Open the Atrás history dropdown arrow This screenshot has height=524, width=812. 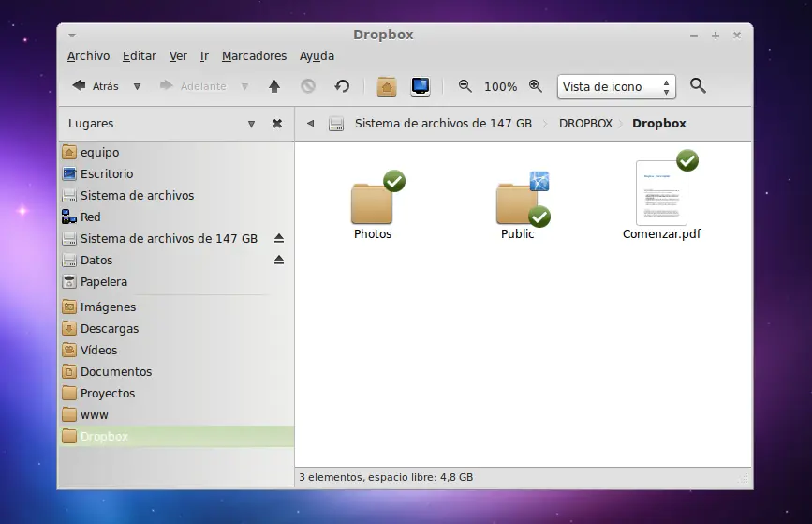pos(138,86)
